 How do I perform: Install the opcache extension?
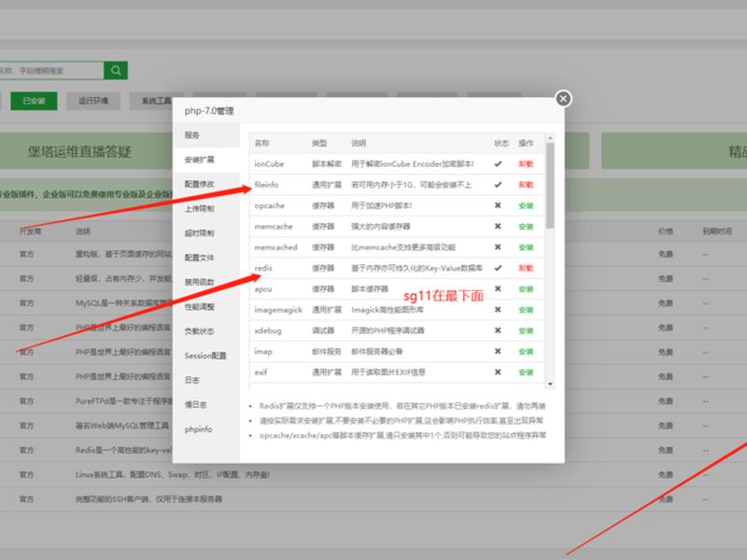pyautogui.click(x=526, y=205)
